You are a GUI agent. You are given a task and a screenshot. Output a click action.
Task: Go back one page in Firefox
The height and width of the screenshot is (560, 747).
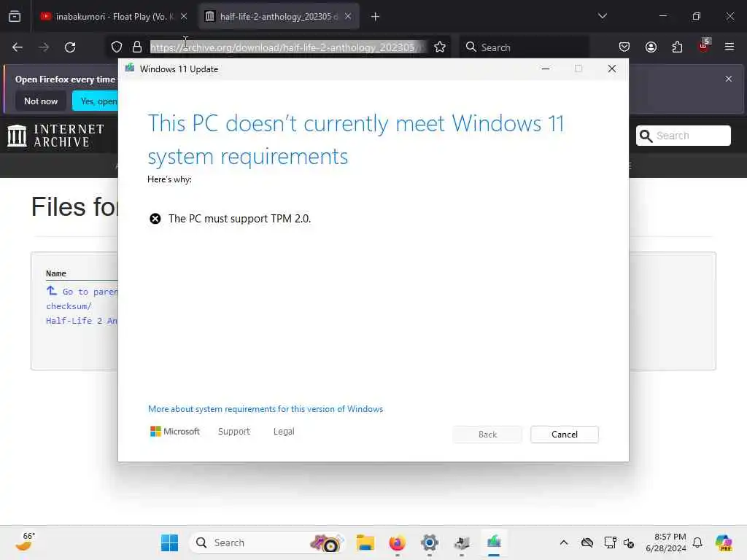(x=18, y=47)
